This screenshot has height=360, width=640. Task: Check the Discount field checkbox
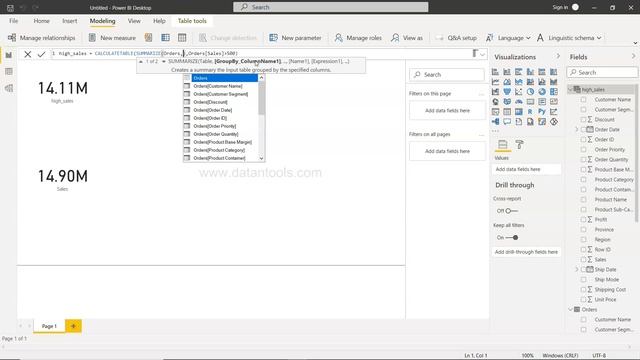click(584, 120)
